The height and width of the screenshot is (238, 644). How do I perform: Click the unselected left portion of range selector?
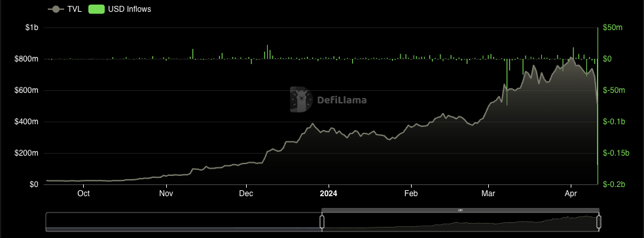pyautogui.click(x=184, y=222)
